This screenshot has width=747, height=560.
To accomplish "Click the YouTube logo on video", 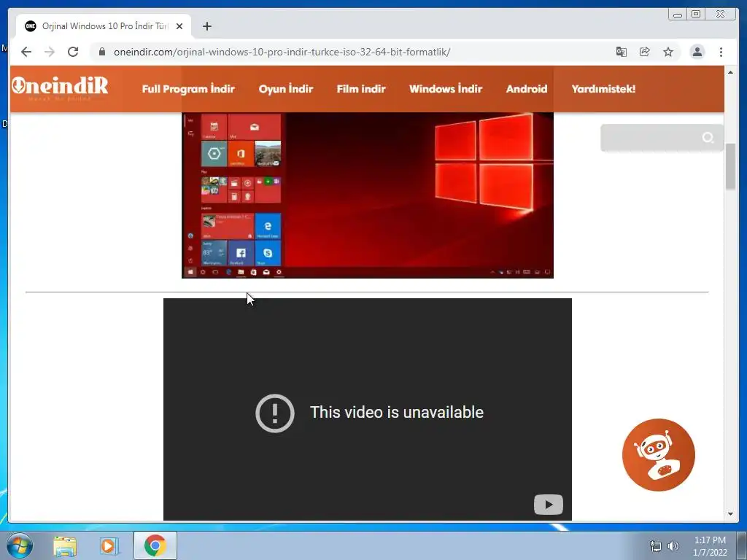I will [549, 505].
